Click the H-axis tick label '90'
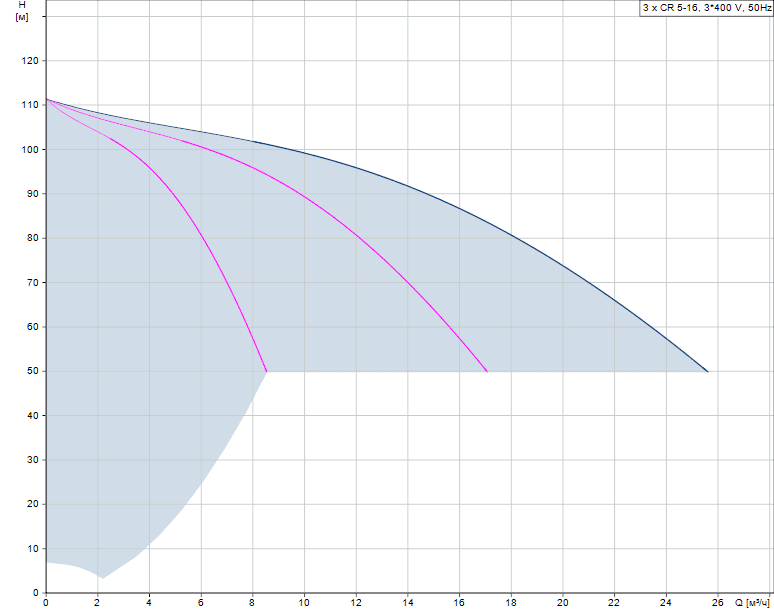 pyautogui.click(x=33, y=193)
